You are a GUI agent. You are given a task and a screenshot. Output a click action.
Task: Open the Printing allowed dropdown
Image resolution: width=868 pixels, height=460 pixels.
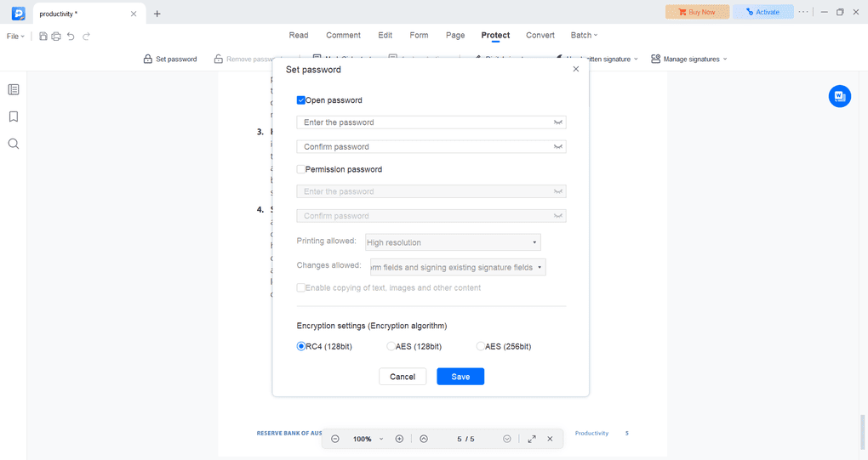(x=453, y=242)
